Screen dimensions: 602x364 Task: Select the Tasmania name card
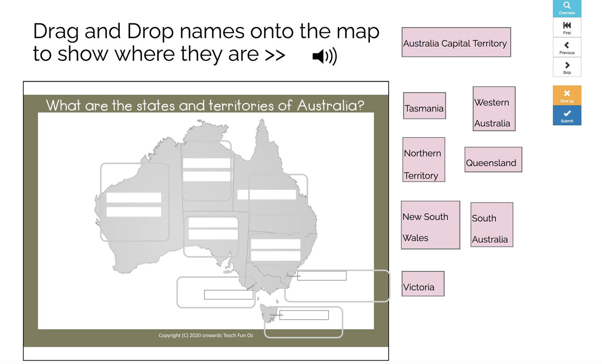coord(424,106)
